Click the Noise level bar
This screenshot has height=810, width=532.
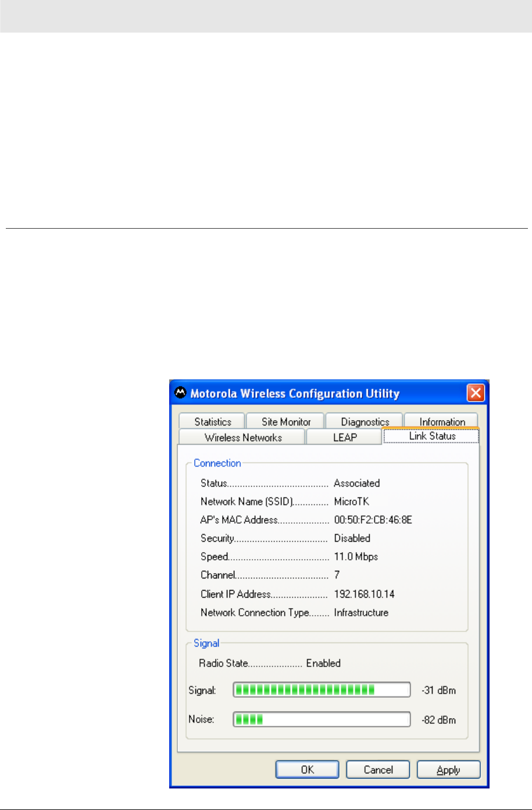click(x=322, y=719)
